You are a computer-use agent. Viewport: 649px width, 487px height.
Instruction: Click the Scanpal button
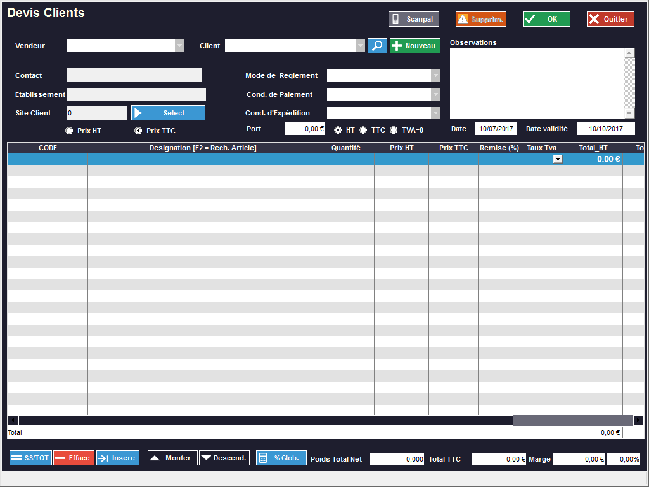414,19
